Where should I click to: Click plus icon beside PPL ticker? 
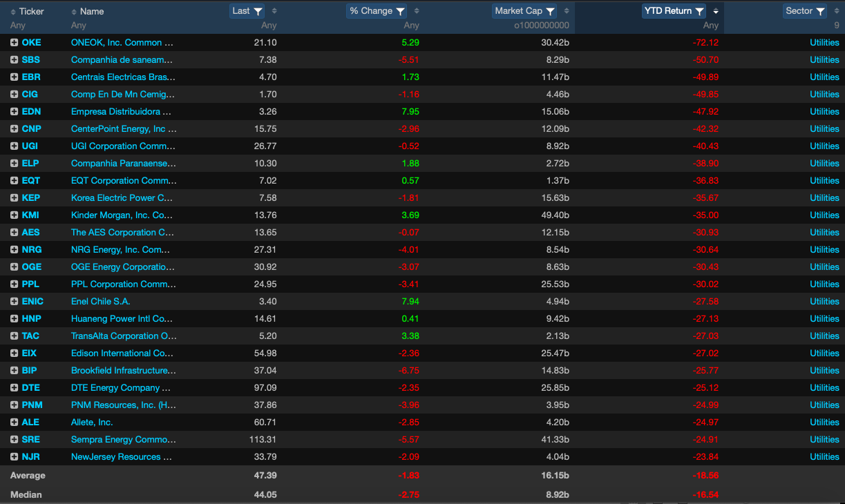(x=14, y=284)
